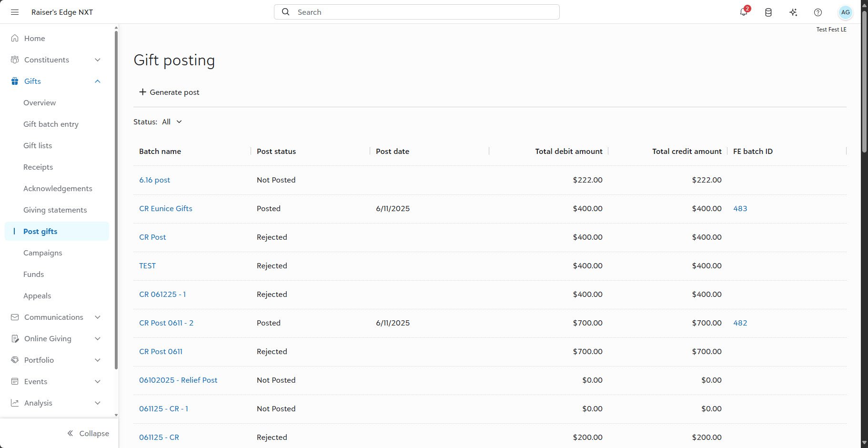The height and width of the screenshot is (448, 868).
Task: Click the Batch name column header
Action: click(x=160, y=151)
